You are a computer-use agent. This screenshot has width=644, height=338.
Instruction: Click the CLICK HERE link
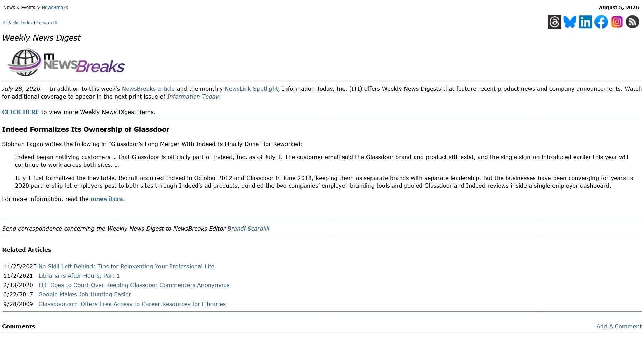coord(21,112)
